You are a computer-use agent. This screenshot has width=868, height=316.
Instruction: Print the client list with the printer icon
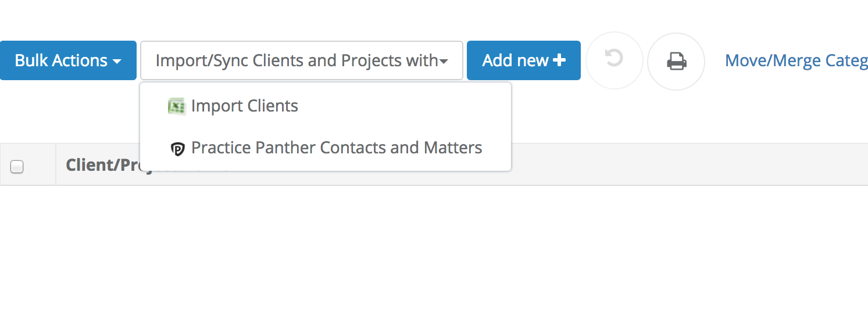(676, 61)
